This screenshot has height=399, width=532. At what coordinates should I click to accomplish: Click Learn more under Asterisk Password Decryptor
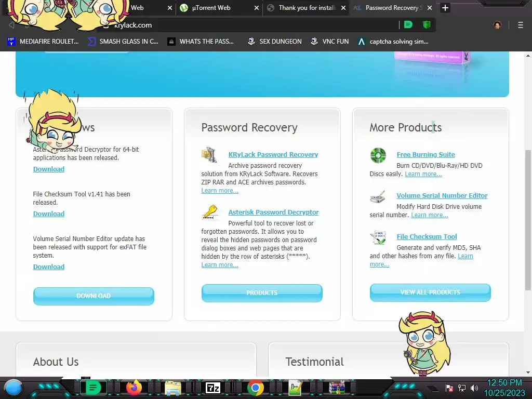(220, 264)
